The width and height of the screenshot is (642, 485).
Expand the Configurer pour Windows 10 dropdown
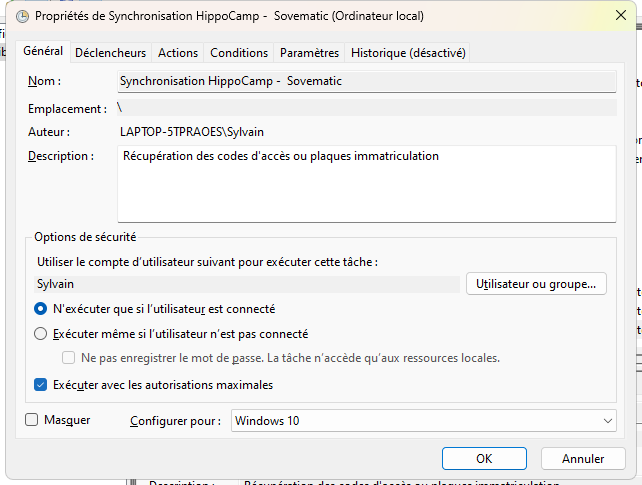pos(423,421)
